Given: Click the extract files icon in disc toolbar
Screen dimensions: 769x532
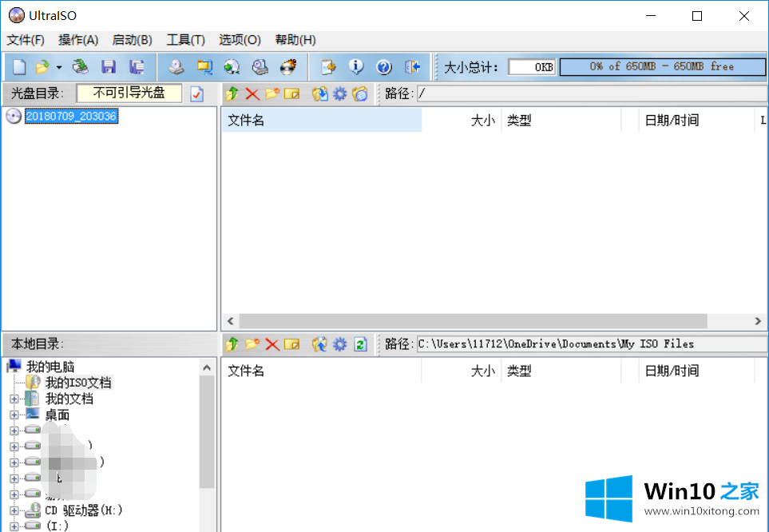Looking at the screenshot, I should (x=319, y=93).
